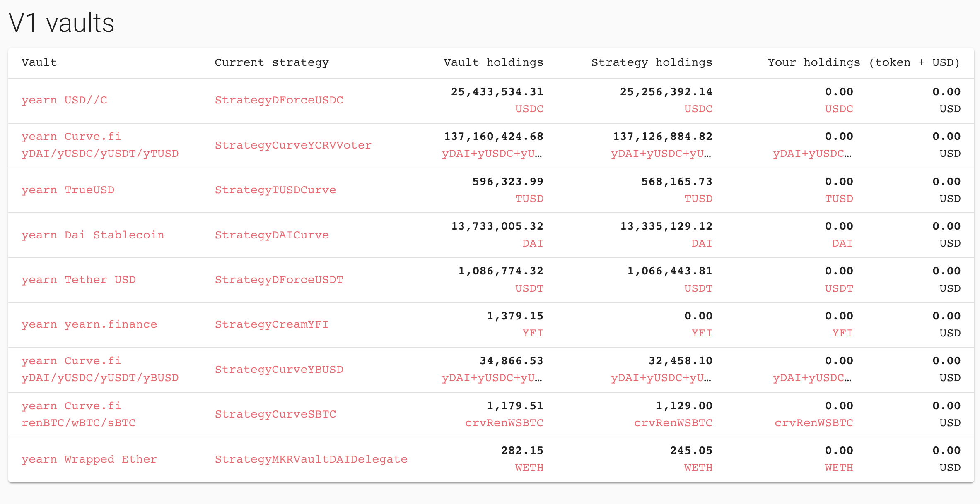Select vault holdings value 1,179.51

(x=515, y=406)
